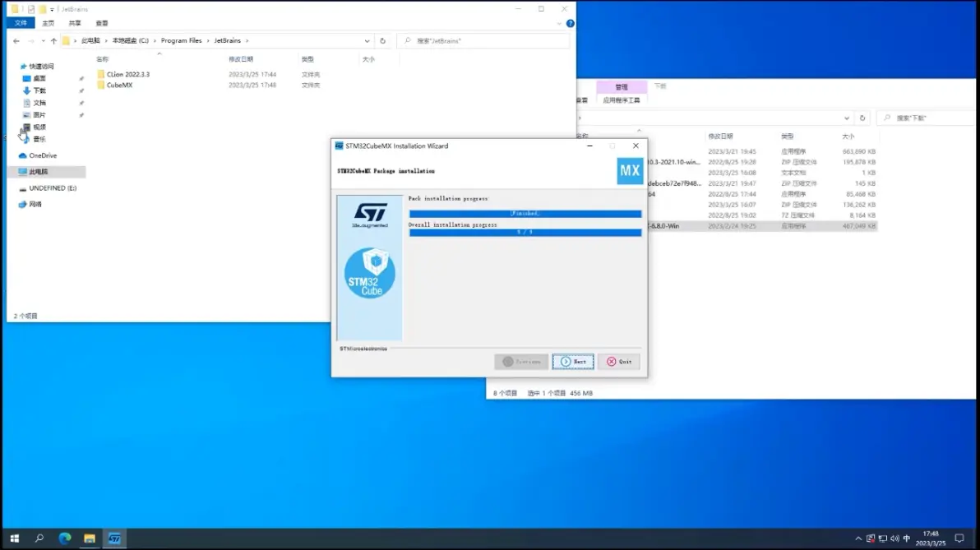The width and height of the screenshot is (980, 550).
Task: Refresh the JetBrains folder view
Action: point(382,40)
